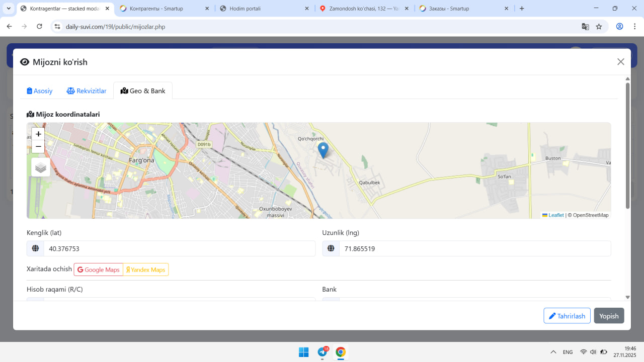This screenshot has width=644, height=362.
Task: Select the Geo & Bank tab
Action: tap(143, 91)
